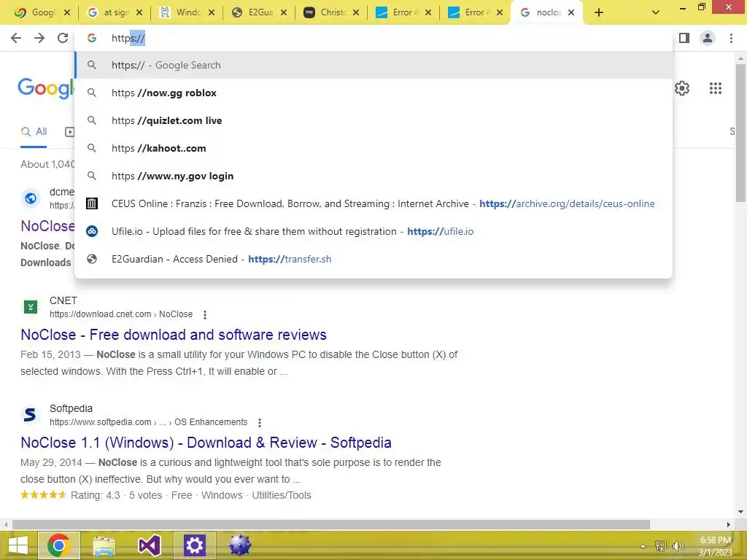Open the blue spiky ball taskbar app

tap(239, 545)
